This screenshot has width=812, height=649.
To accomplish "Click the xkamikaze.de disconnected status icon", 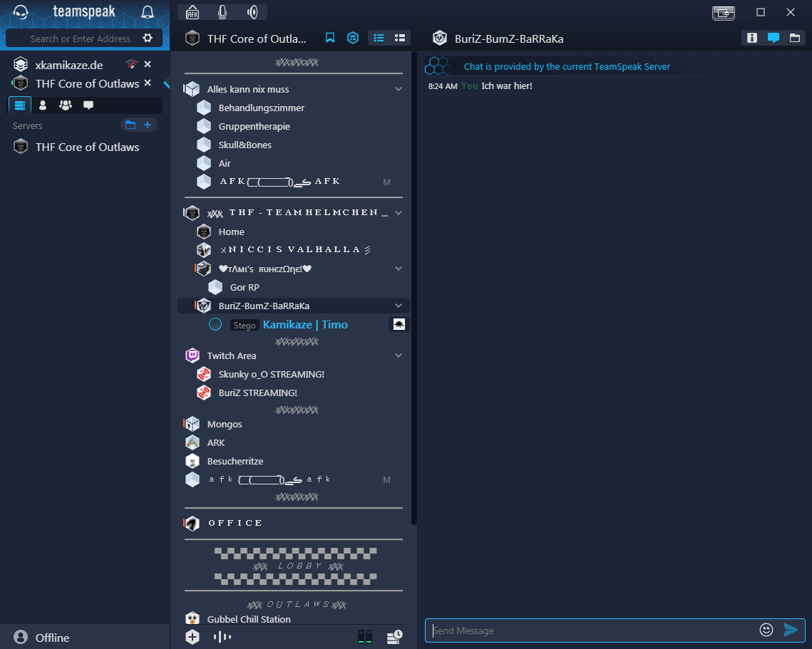I will pyautogui.click(x=132, y=64).
